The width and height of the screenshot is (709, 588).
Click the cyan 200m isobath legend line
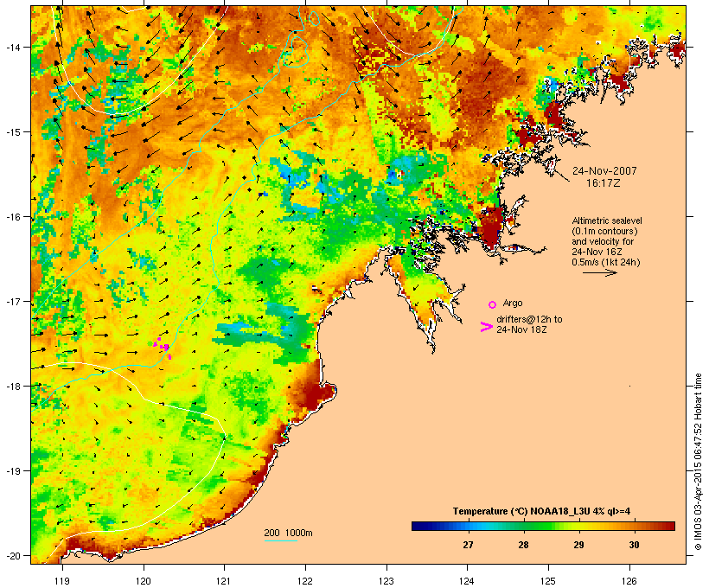(x=281, y=540)
